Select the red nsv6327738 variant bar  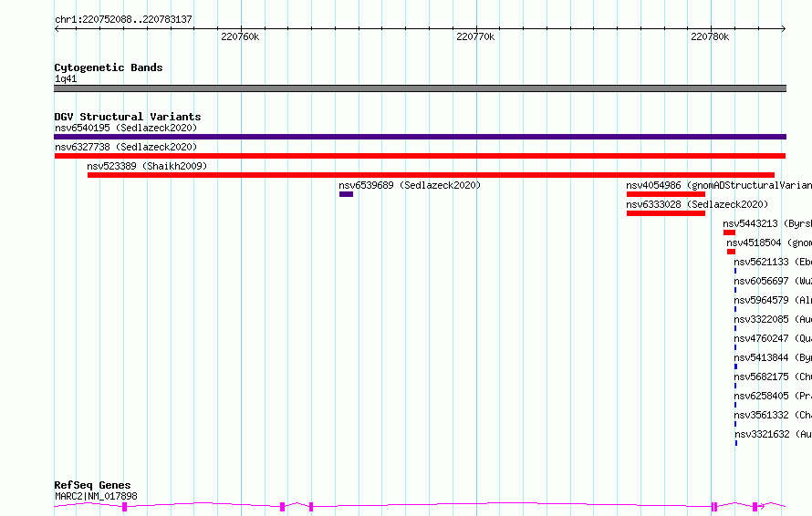(x=420, y=156)
